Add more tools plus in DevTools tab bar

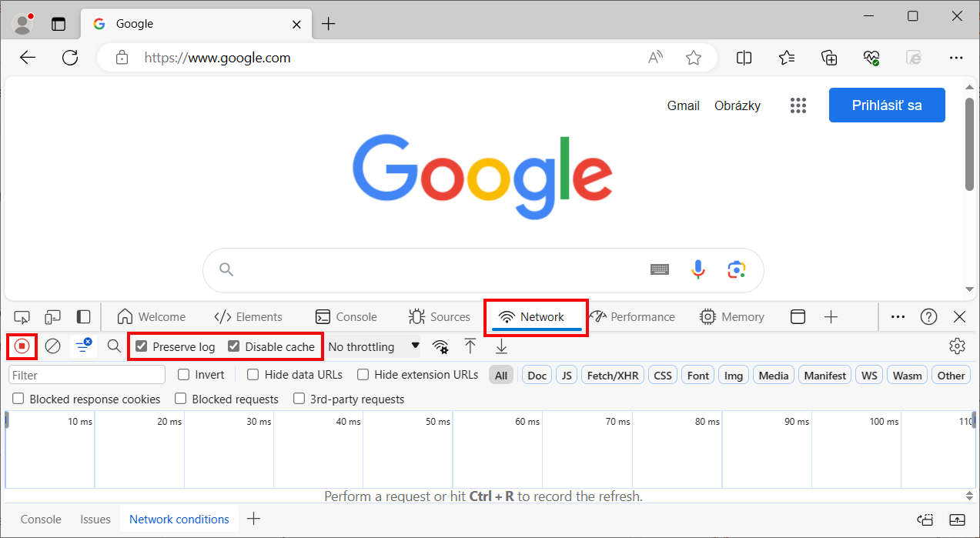coord(831,317)
